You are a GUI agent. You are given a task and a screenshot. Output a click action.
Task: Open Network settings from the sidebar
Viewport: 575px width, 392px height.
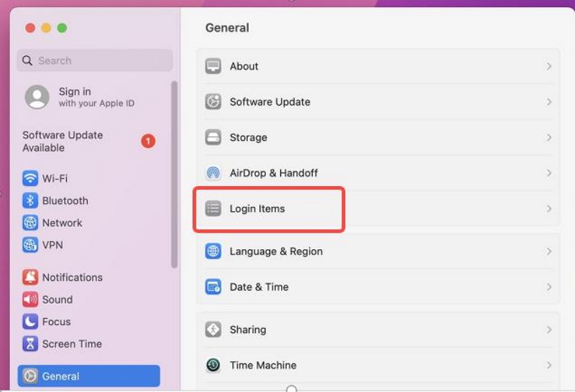pyautogui.click(x=63, y=223)
